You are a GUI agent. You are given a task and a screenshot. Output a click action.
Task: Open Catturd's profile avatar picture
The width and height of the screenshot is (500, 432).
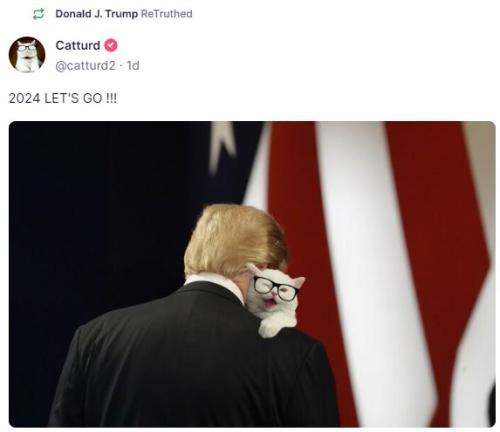point(27,55)
